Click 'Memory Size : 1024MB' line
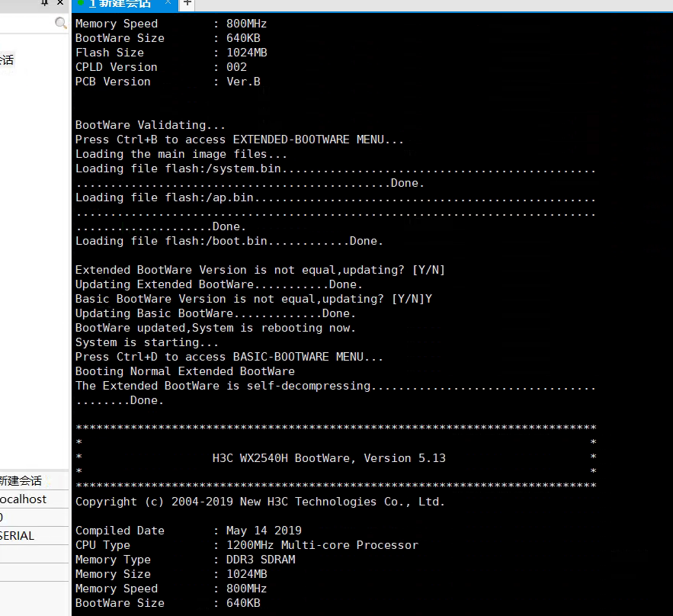This screenshot has width=673, height=616. click(171, 574)
